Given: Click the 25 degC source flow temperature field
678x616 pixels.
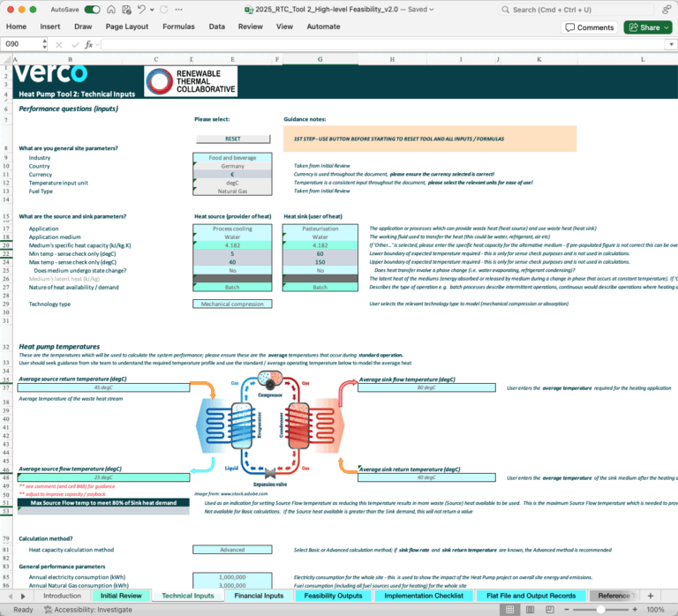Looking at the screenshot, I should (103, 477).
